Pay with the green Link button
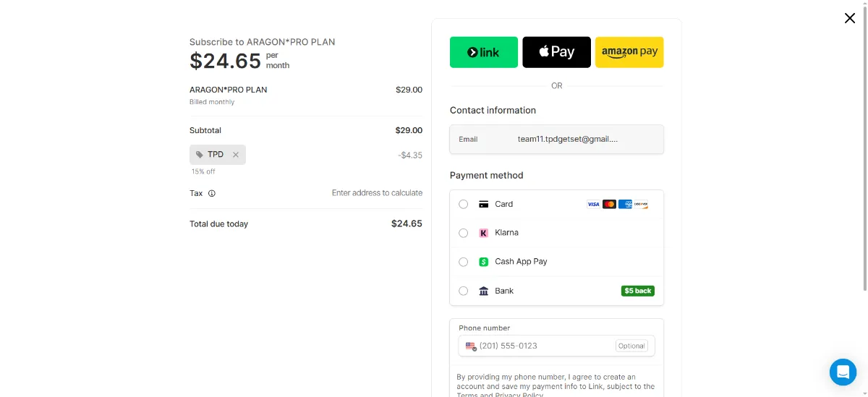Screen dimensions: 868x397 click(x=484, y=52)
